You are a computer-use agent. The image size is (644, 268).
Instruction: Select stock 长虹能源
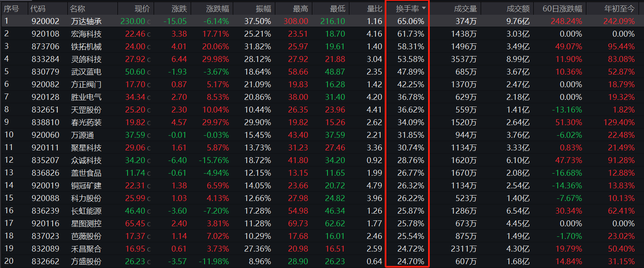pyautogui.click(x=86, y=211)
